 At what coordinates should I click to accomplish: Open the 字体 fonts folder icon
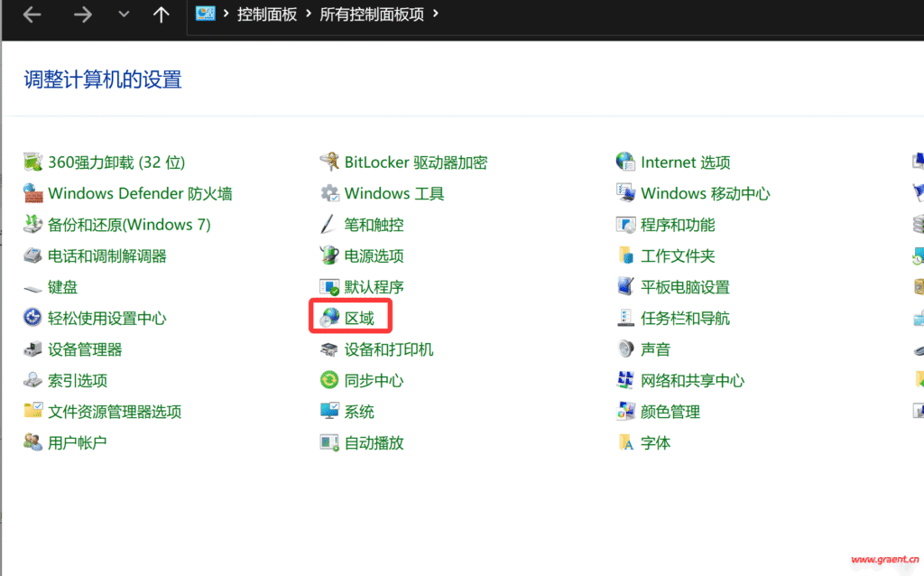(626, 442)
